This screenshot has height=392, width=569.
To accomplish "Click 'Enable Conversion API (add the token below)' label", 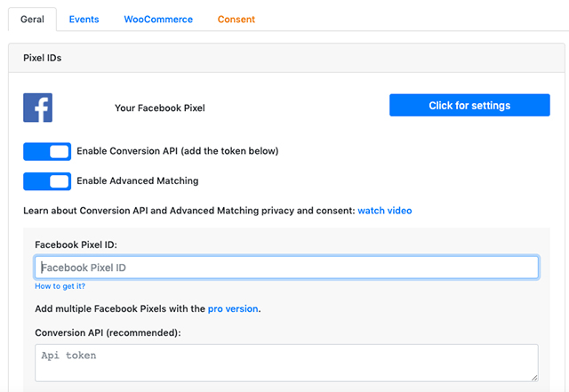I will [x=178, y=151].
